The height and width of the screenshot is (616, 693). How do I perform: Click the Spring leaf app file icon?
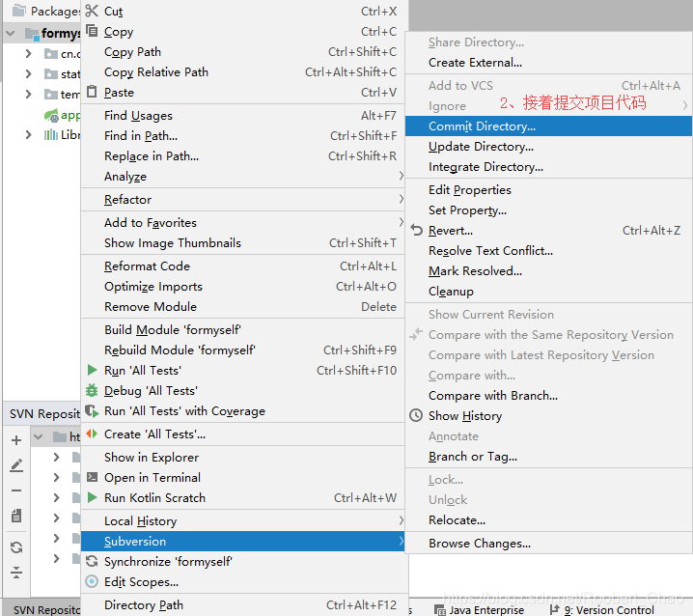[x=51, y=116]
